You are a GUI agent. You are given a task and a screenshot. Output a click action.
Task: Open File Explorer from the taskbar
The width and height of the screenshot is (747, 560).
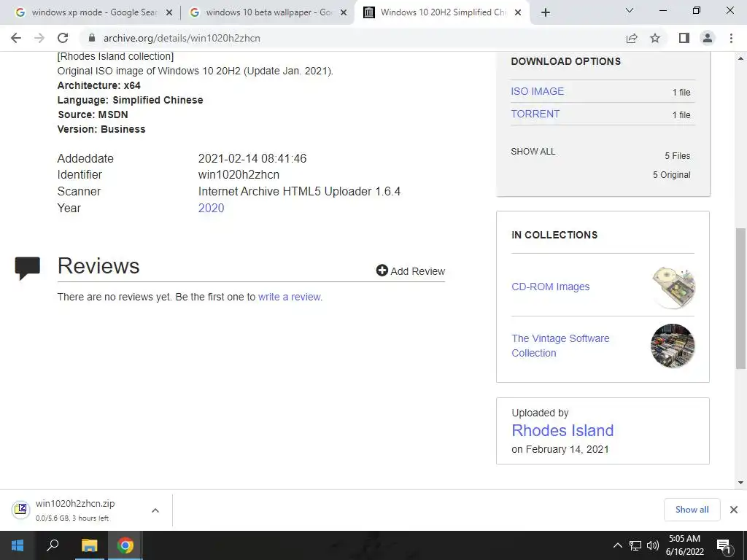click(89, 545)
